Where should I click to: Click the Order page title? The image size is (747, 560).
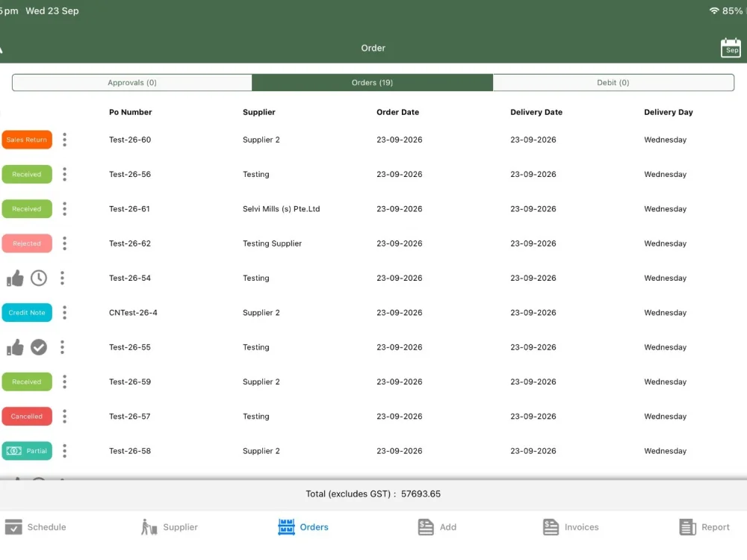click(373, 48)
